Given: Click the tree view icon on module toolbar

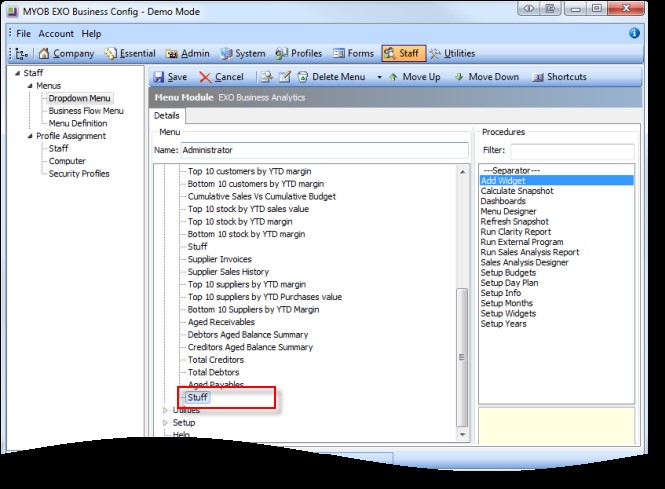Looking at the screenshot, I should (21, 54).
